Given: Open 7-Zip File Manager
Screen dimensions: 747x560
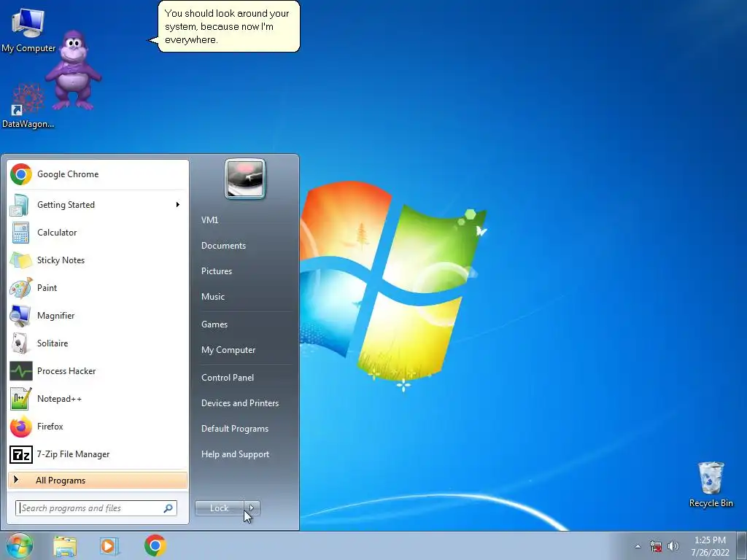Looking at the screenshot, I should (x=98, y=454).
